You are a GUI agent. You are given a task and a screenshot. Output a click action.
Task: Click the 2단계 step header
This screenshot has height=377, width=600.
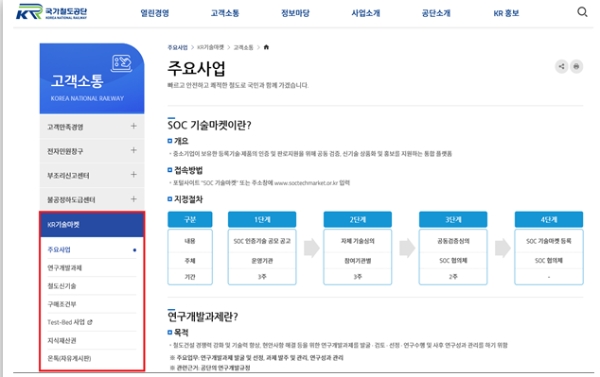357,219
